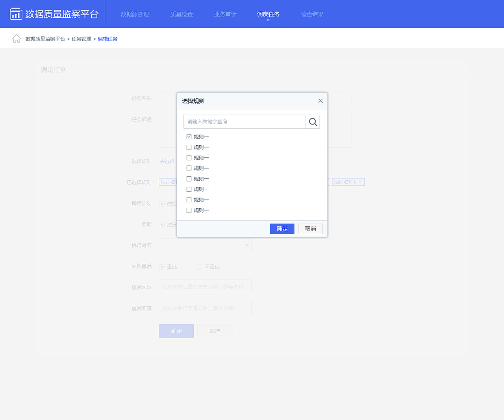Viewport: 504px width, 420px height.
Task: Check the last 规则一 checkbox in list
Action: click(189, 210)
